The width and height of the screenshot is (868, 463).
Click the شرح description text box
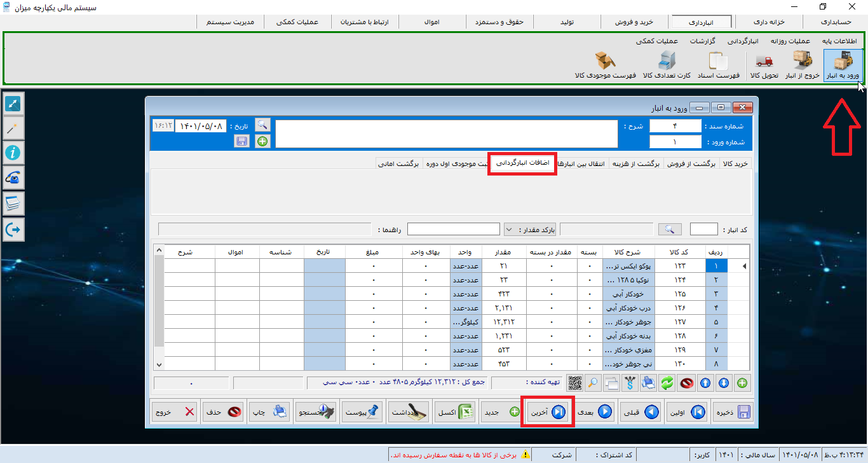coord(447,134)
